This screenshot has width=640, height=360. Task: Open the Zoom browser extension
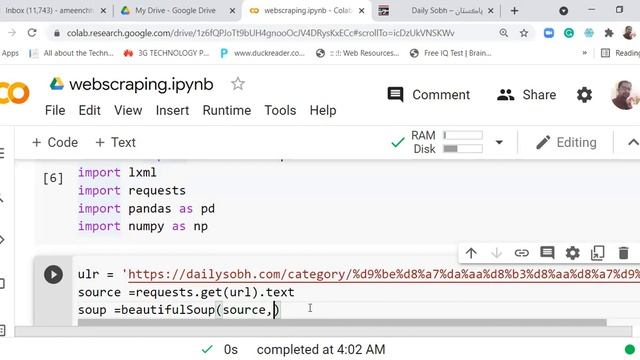point(549,33)
